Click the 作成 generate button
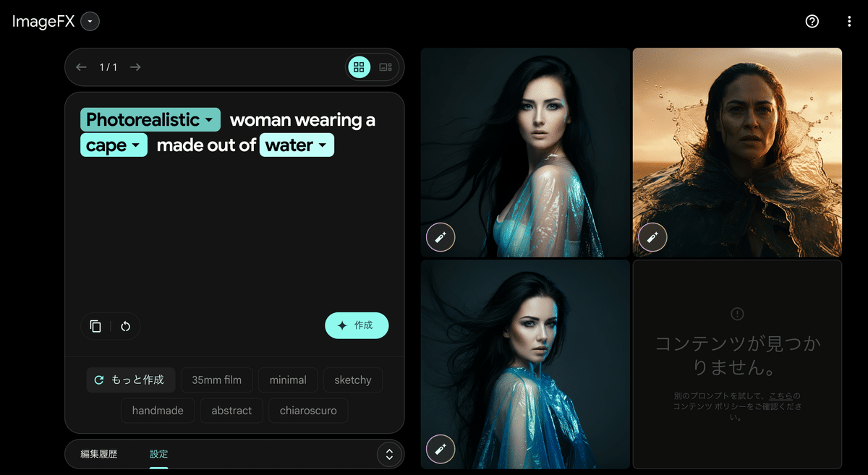Image resolution: width=868 pixels, height=475 pixels. click(357, 325)
